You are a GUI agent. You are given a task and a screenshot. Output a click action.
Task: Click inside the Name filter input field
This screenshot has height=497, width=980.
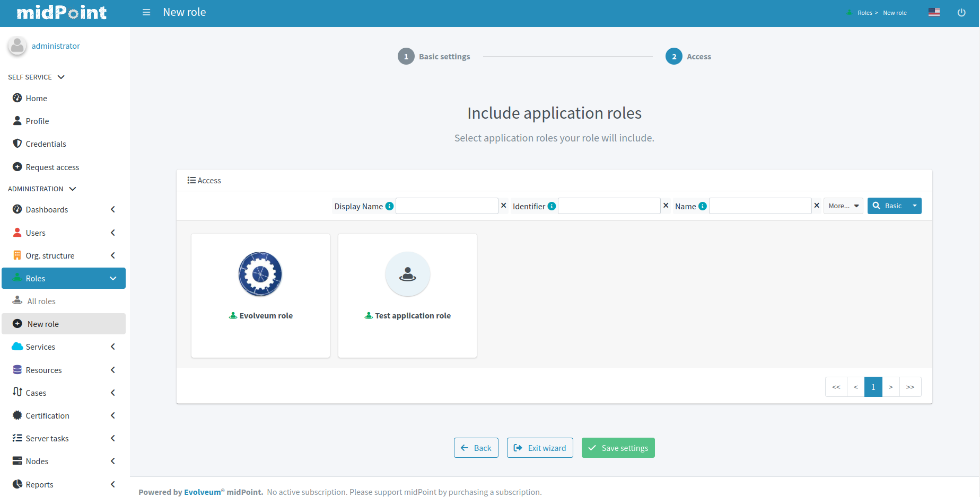click(760, 206)
